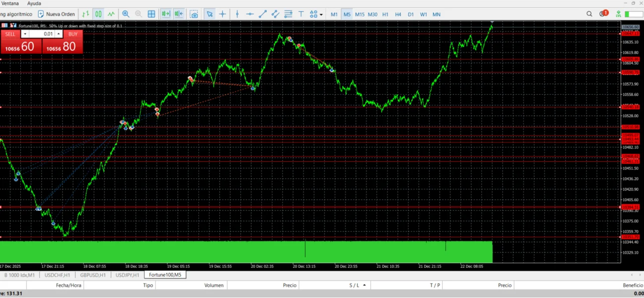Zoom in on the chart

click(126, 14)
